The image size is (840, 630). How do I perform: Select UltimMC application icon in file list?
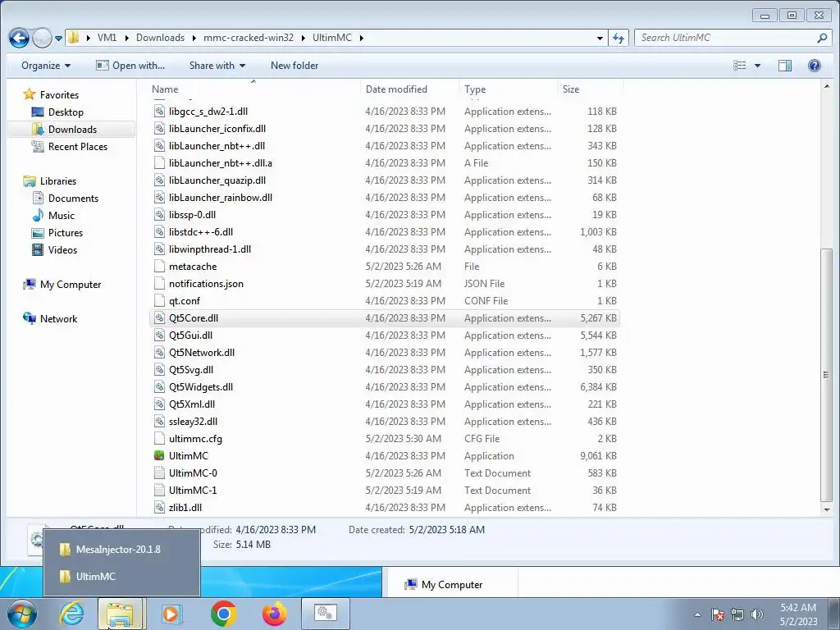(159, 455)
